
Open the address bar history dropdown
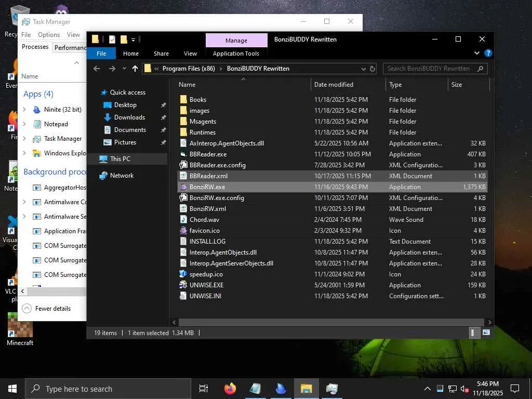(x=363, y=69)
